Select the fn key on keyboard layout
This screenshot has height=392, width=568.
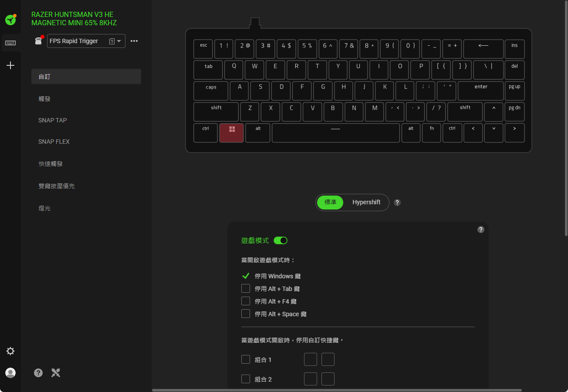(432, 133)
